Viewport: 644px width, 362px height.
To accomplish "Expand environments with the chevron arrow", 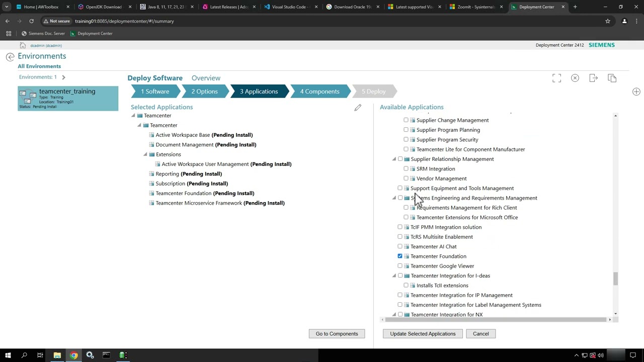I will click(x=63, y=77).
